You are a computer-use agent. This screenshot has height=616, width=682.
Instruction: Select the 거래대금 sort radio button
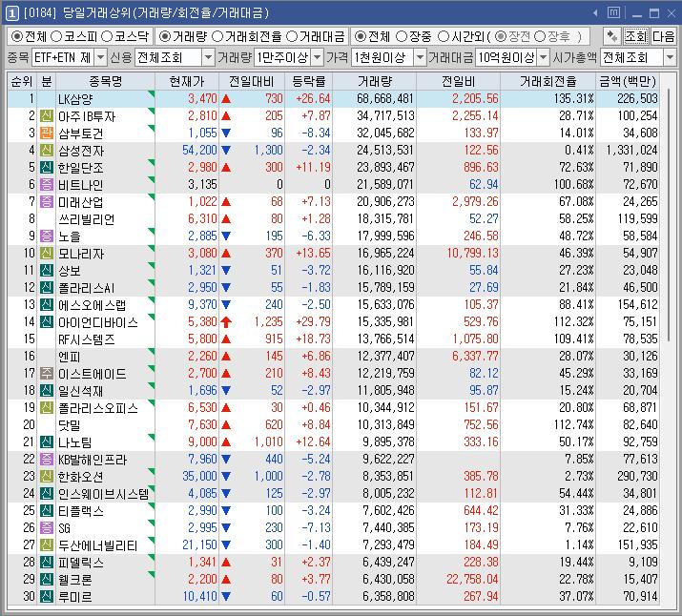coord(292,36)
